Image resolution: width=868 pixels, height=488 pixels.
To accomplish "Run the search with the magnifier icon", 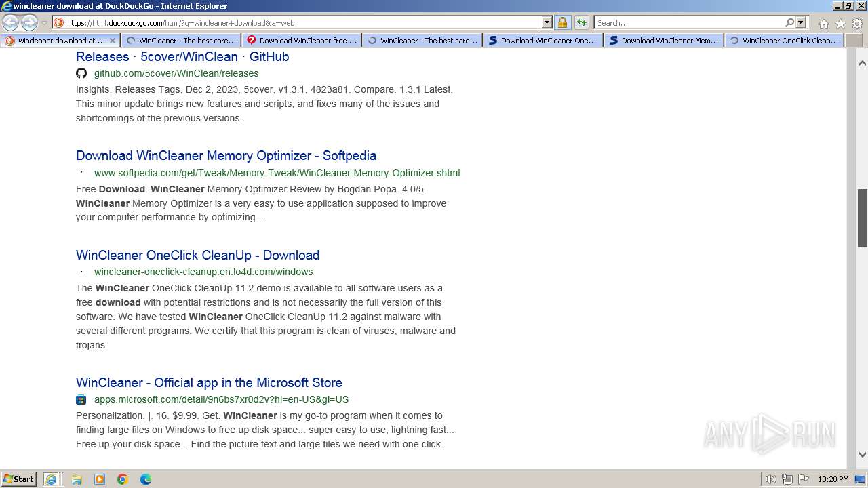I will (x=789, y=22).
